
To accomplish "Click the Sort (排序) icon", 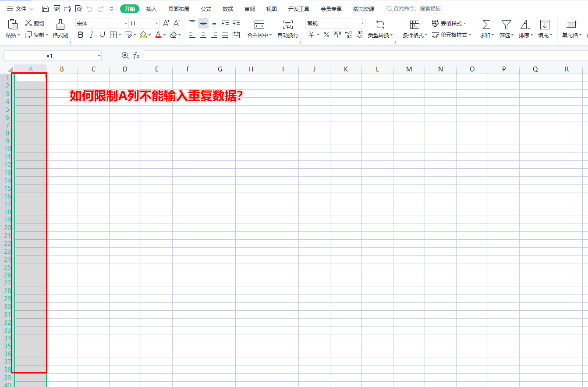I will pos(526,25).
